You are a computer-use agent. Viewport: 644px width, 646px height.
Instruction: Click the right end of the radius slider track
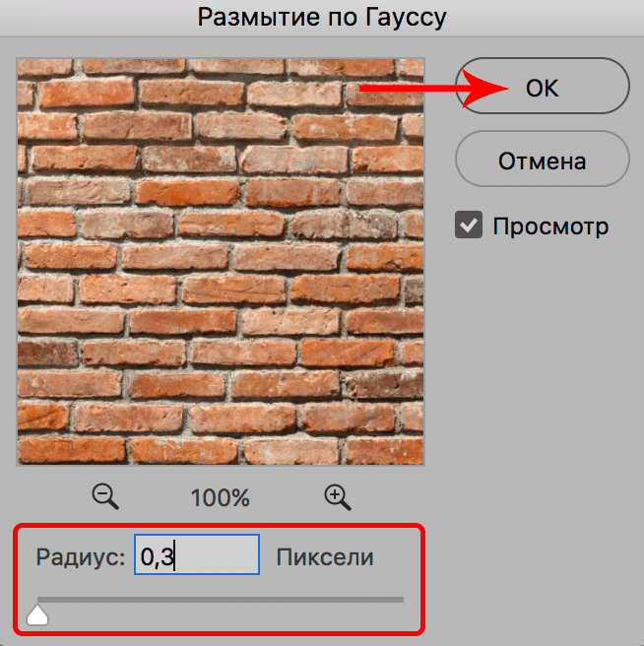pos(399,599)
